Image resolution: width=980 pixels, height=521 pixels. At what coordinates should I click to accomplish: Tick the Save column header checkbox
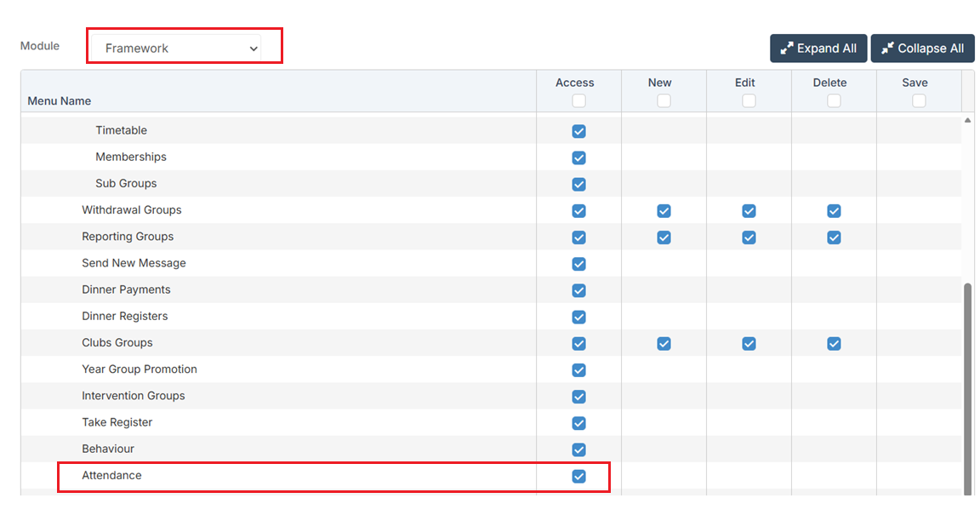pyautogui.click(x=919, y=100)
